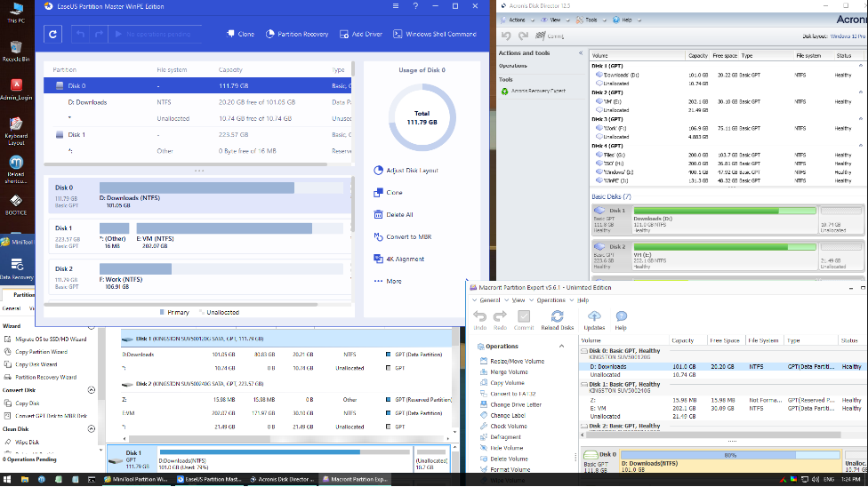Click Resize/Move Volume in Macrorit operations
The image size is (868, 487).
click(x=517, y=361)
